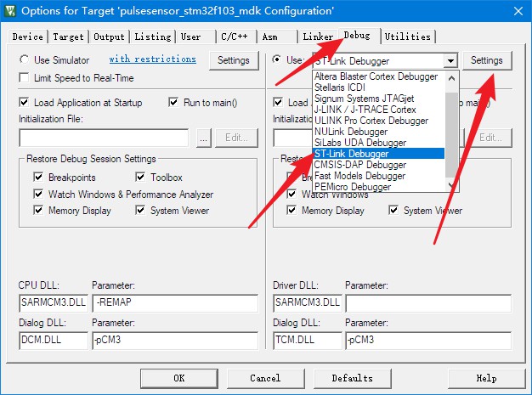
Task: Click the left Edit... button
Action: [x=236, y=138]
